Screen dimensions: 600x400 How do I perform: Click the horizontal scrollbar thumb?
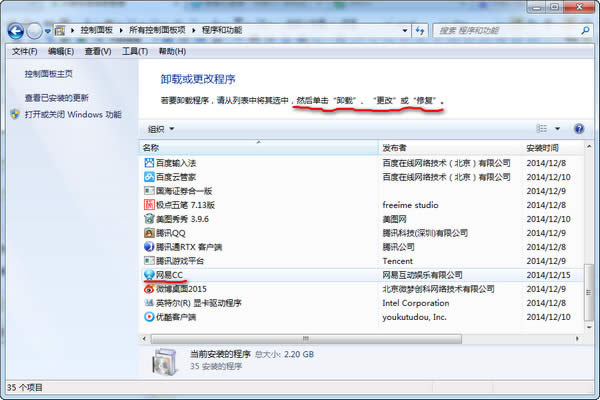click(306, 339)
